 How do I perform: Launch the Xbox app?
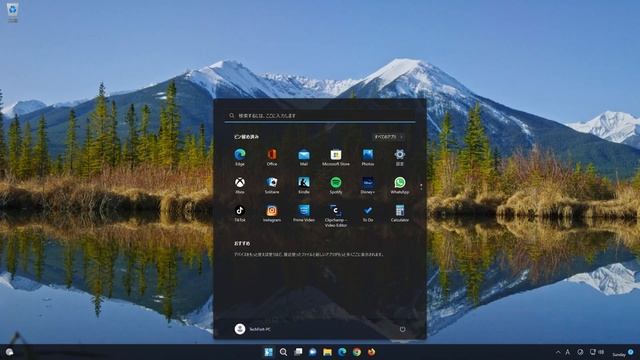coord(240,185)
